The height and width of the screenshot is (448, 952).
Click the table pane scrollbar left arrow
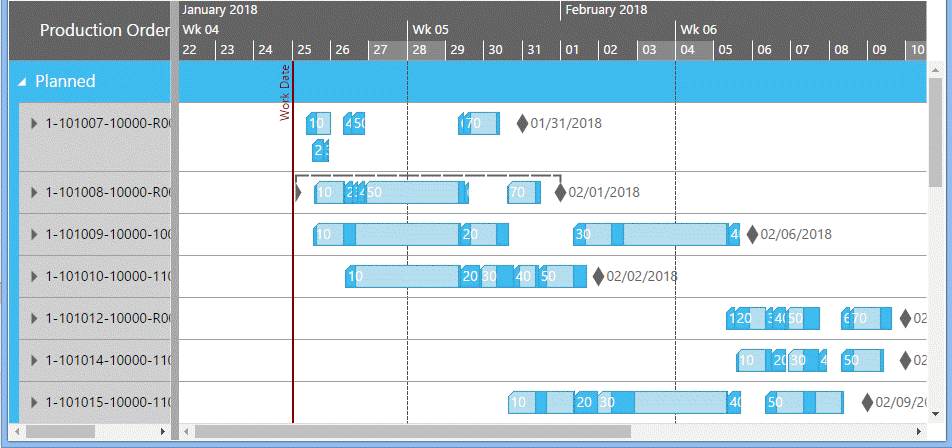(x=16, y=431)
